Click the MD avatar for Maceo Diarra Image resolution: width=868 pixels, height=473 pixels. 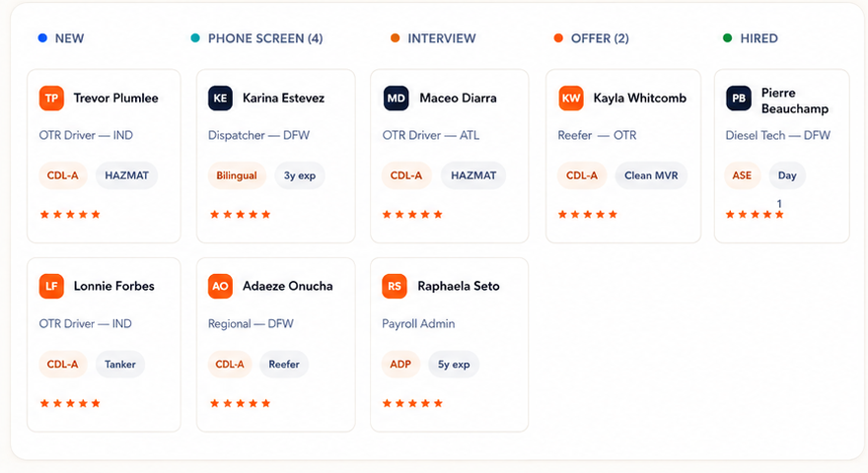396,99
